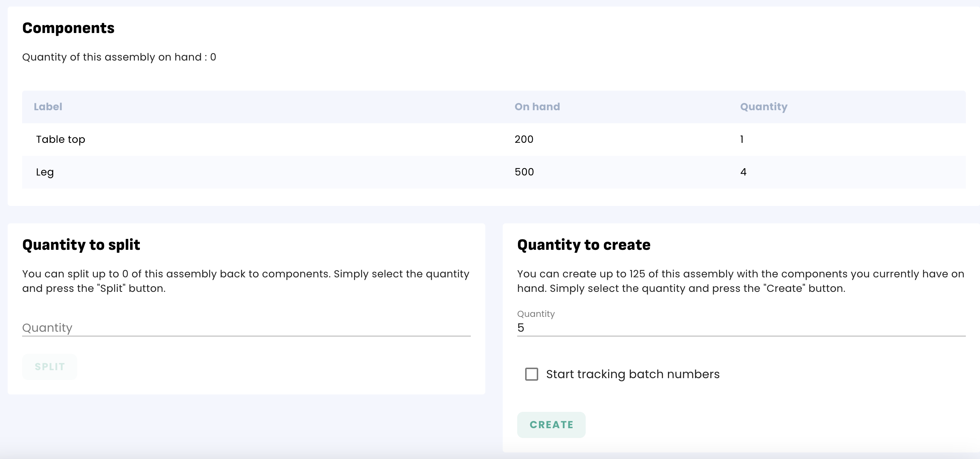This screenshot has height=459, width=980.
Task: Click the Quantity to split heading
Action: [x=81, y=245]
